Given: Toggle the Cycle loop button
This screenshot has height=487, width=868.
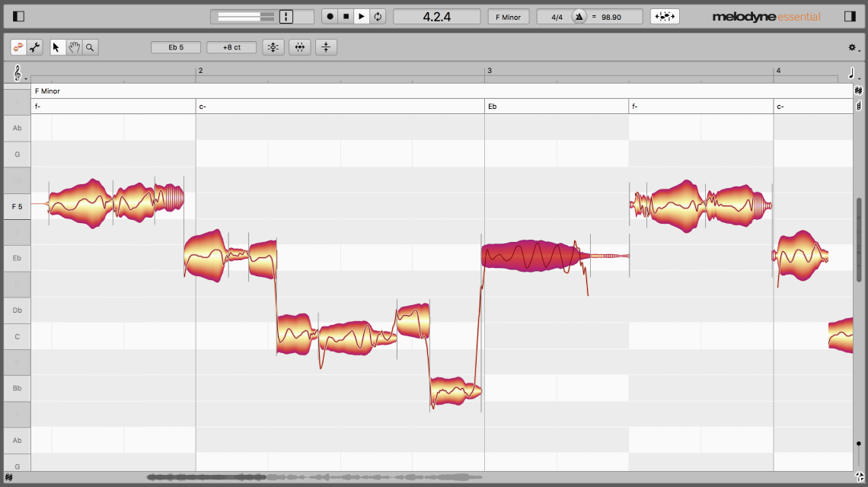Looking at the screenshot, I should [x=378, y=17].
